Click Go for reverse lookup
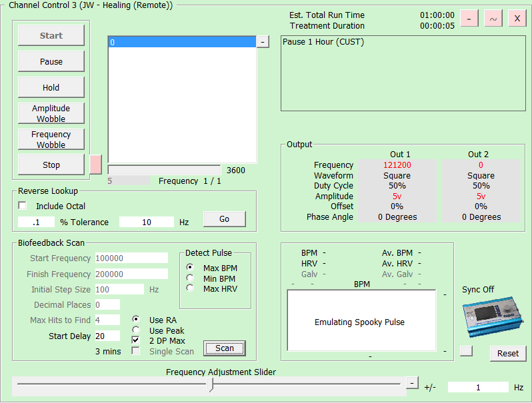The height and width of the screenshot is (403, 532). (224, 218)
